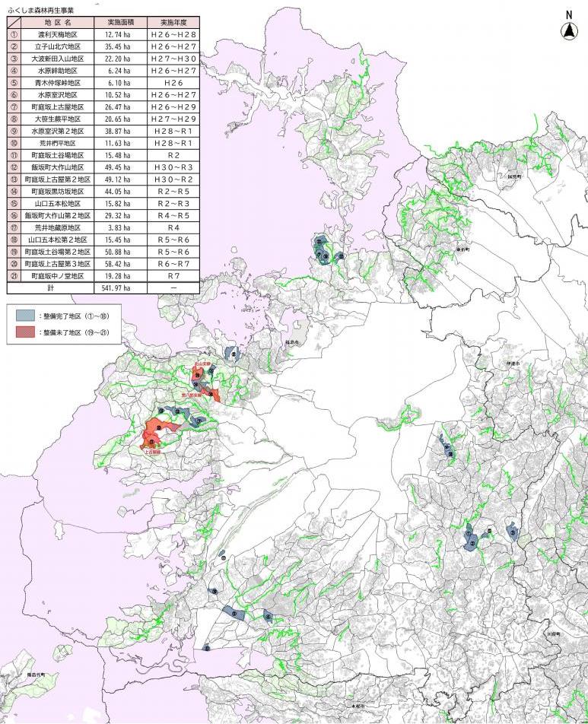Click the 11.63 ha area value
The width and height of the screenshot is (588, 724).
(118, 143)
